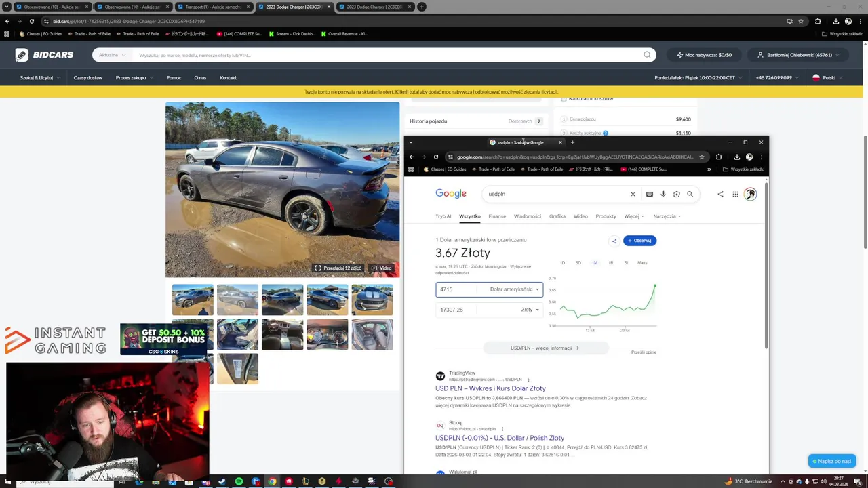Select the first thumbnail in top row

(x=193, y=300)
